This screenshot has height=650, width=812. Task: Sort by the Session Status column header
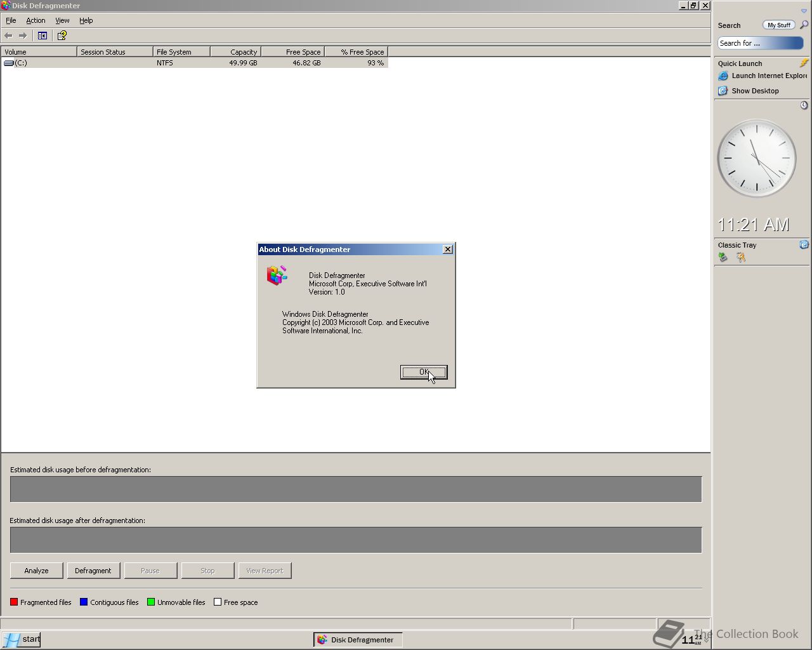tap(115, 52)
